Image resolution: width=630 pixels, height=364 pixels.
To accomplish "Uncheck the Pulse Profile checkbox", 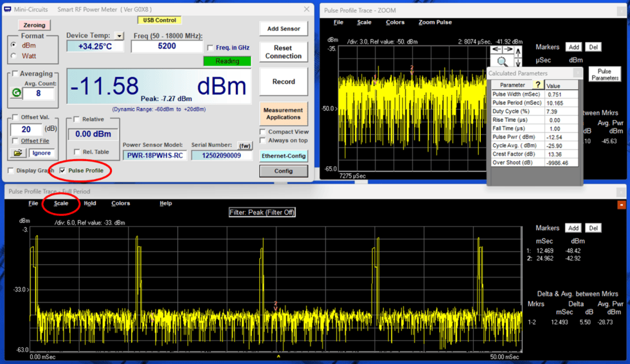I will pos(62,171).
